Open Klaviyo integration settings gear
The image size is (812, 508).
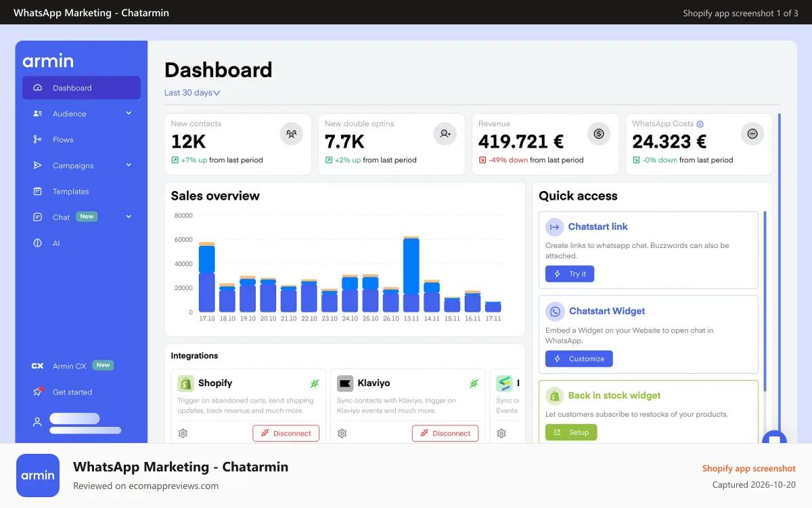[x=342, y=433]
